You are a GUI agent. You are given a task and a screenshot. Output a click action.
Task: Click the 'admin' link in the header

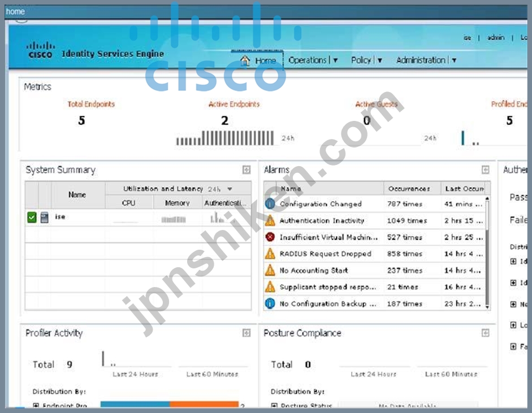pyautogui.click(x=496, y=38)
